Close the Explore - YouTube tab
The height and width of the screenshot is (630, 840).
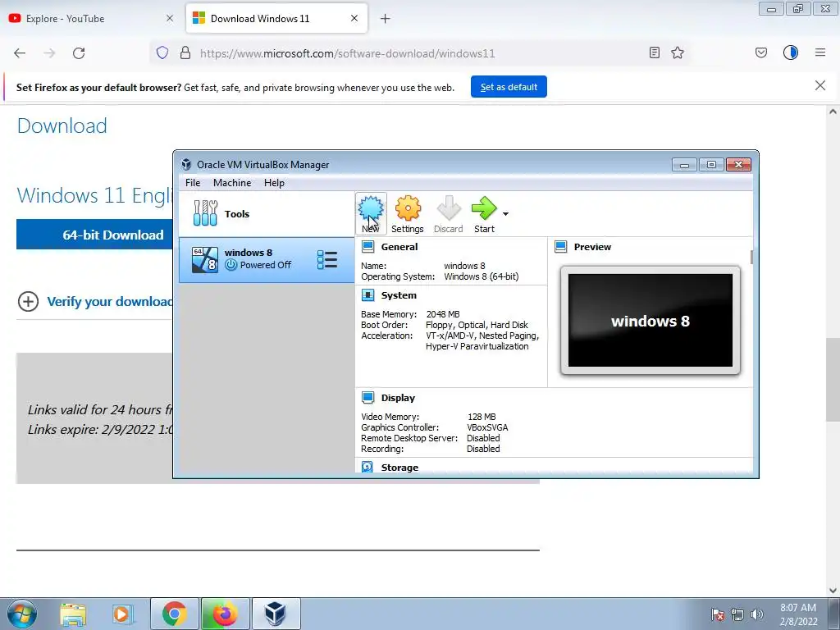point(170,18)
